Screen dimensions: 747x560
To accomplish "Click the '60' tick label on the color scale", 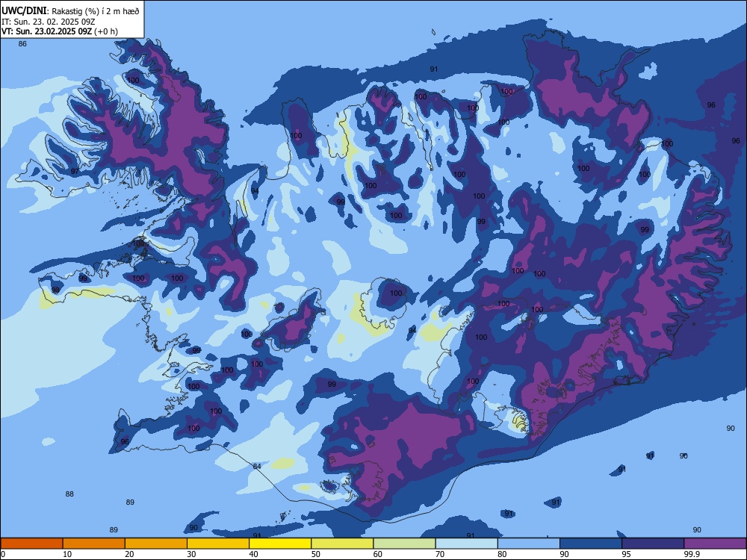I will [378, 554].
